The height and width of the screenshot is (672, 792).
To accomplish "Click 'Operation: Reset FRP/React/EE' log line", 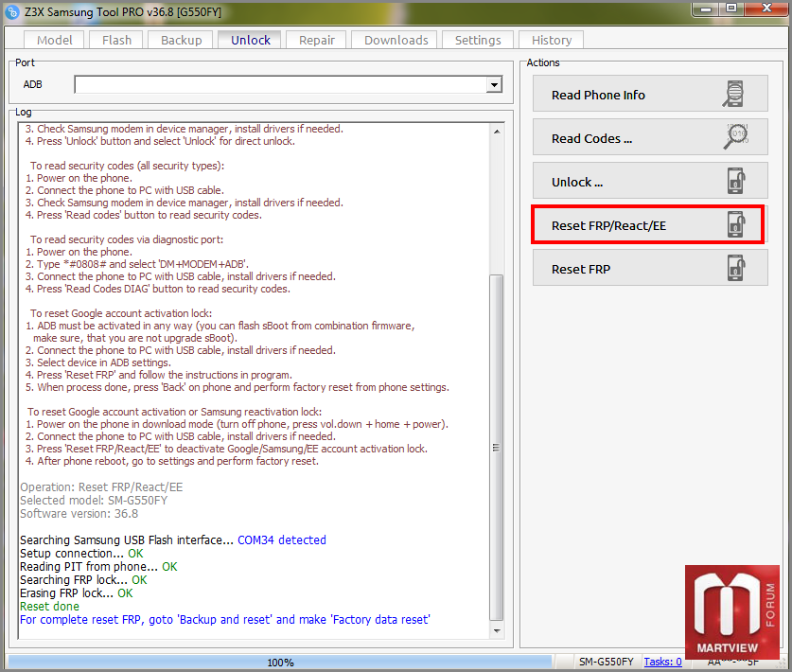I will (x=101, y=487).
